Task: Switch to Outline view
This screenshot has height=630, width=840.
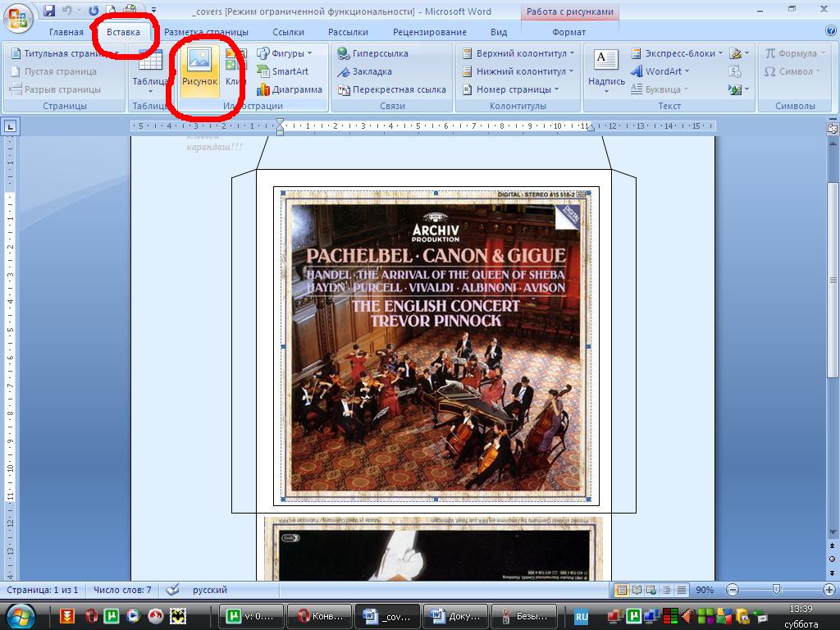Action: 666,591
